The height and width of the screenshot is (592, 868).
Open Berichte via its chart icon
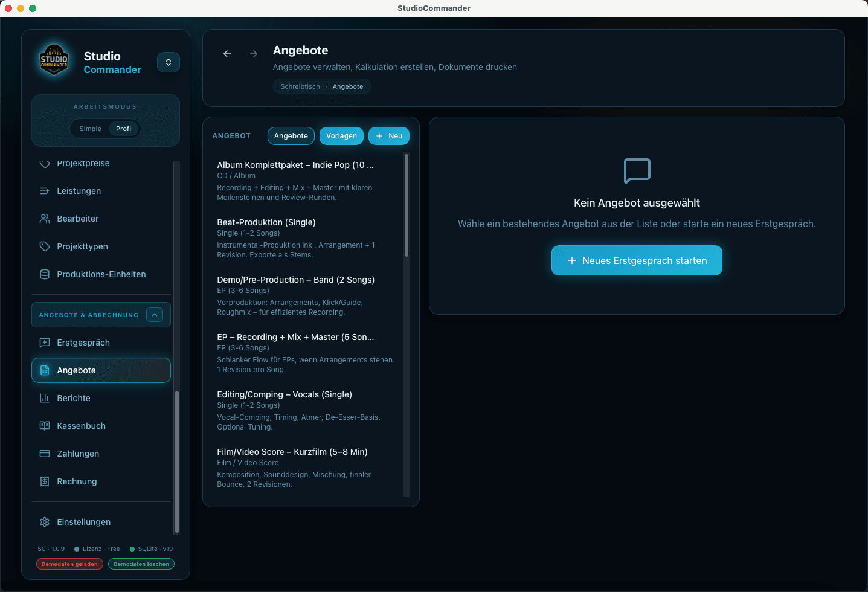45,398
